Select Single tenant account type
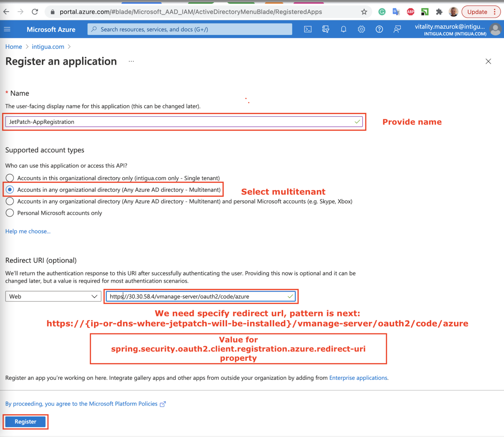The image size is (504, 437). [10, 178]
